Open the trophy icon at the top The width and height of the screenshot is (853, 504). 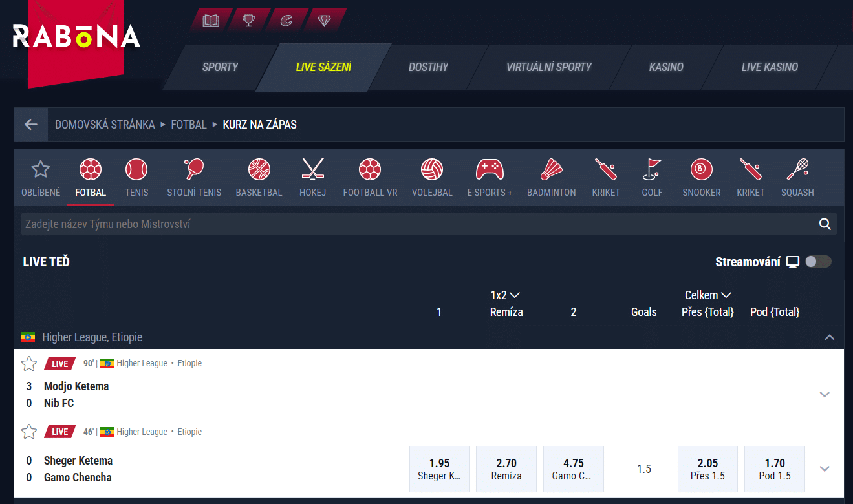point(248,21)
